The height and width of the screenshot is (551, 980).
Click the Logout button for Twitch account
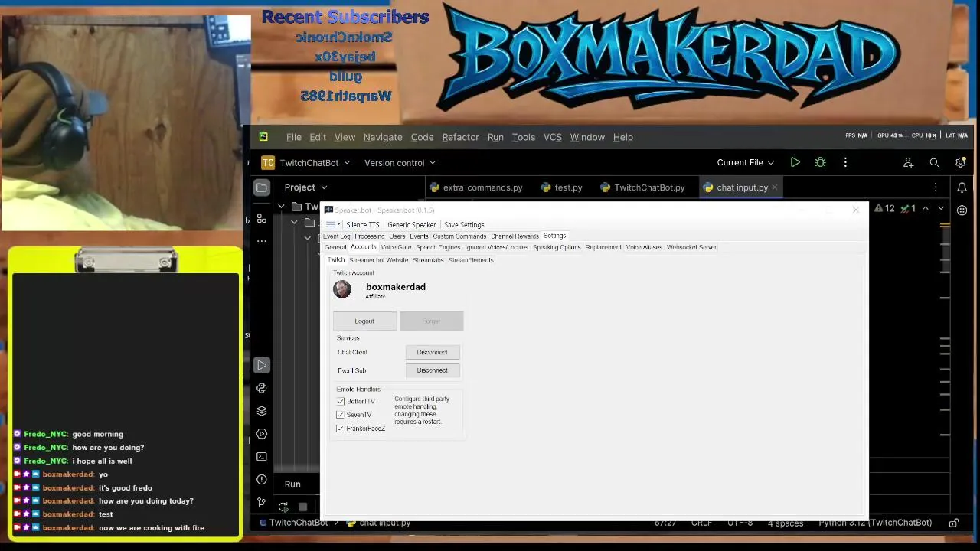pyautogui.click(x=364, y=321)
